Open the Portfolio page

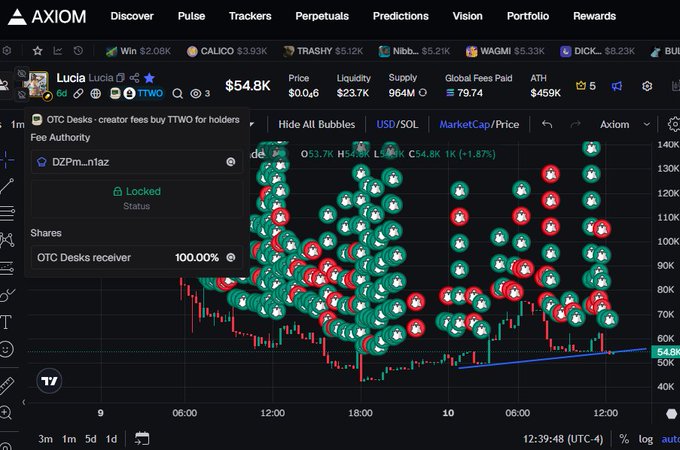click(528, 16)
